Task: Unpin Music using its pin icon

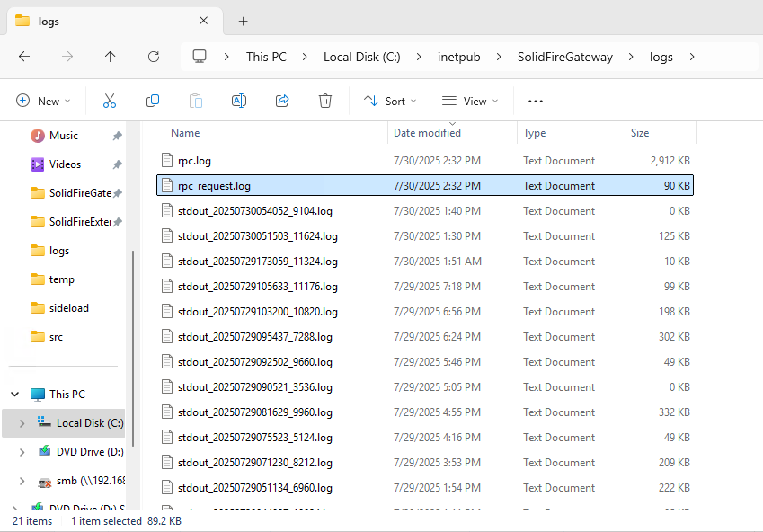Action: click(x=117, y=136)
